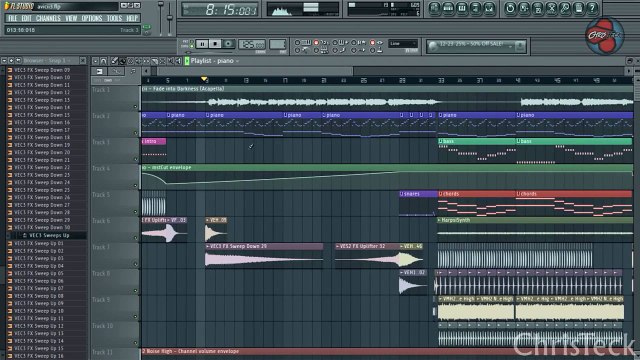Select the paint brush tool in playlist
This screenshot has height=360, width=640.
122,61
